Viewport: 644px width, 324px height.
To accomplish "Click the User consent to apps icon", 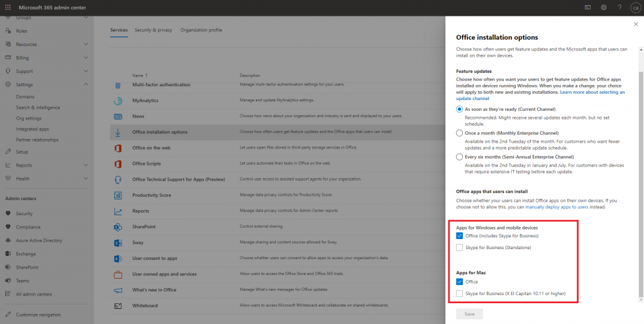I will [x=118, y=259].
